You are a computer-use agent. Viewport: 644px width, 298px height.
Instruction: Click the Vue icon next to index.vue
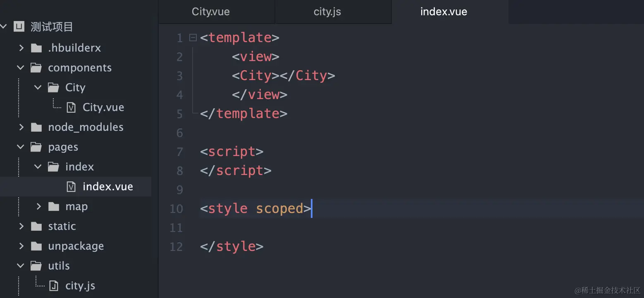(71, 186)
